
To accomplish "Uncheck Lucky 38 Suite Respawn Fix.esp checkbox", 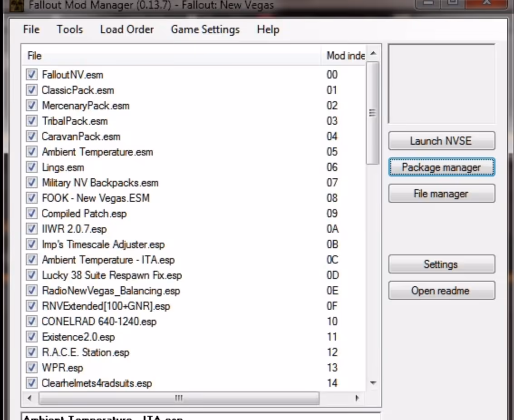I will [31, 275].
